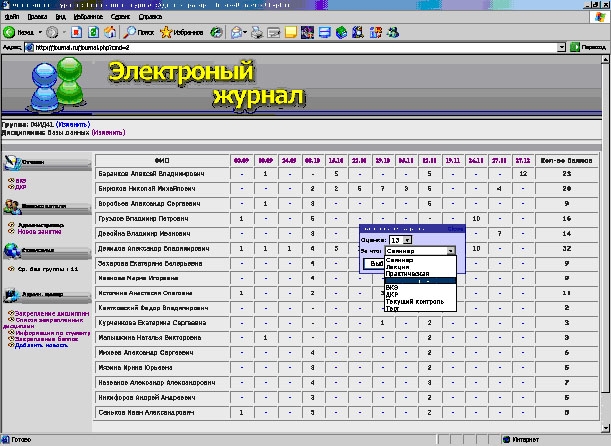This screenshot has height=446, width=611.
Task: Collapse the 'За что' combo box arrow
Action: [x=451, y=252]
